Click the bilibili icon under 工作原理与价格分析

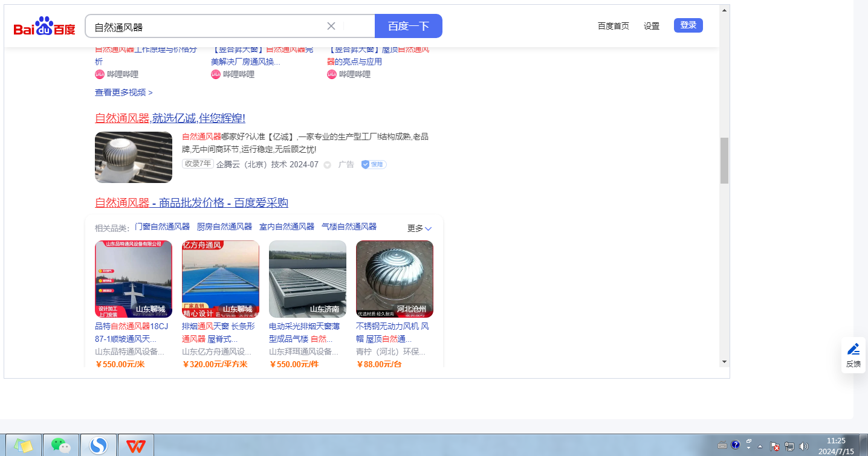(x=100, y=74)
